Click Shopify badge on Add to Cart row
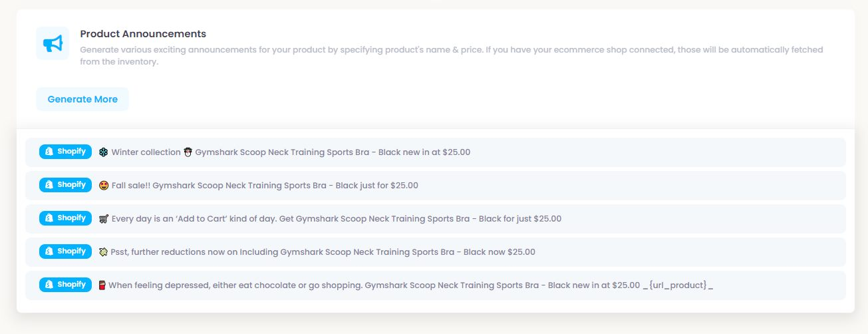 65,218
